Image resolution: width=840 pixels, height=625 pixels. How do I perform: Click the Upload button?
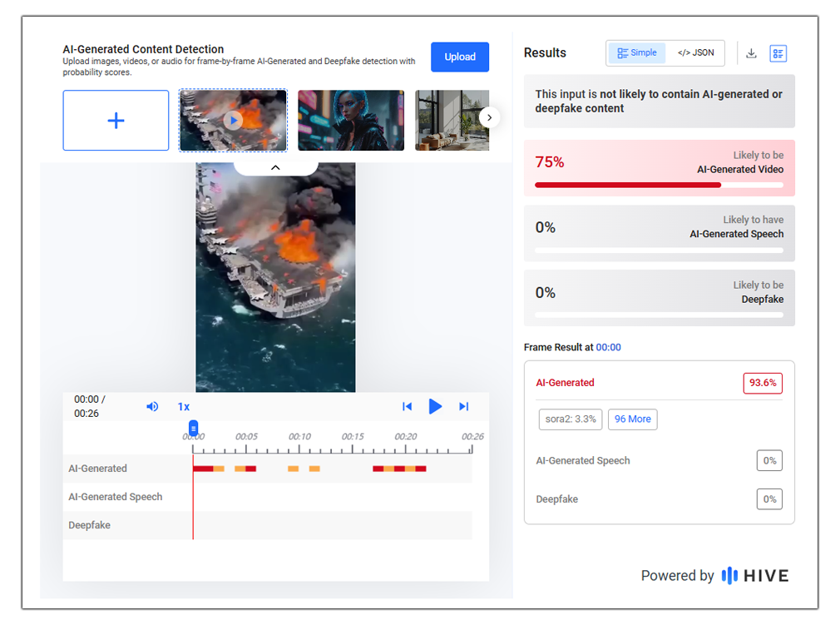tap(459, 57)
